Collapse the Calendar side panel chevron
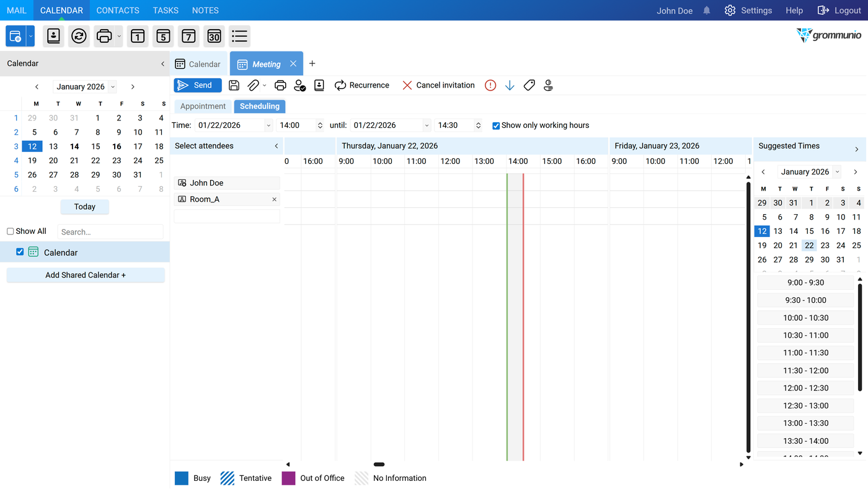This screenshot has height=489, width=868. 162,63
